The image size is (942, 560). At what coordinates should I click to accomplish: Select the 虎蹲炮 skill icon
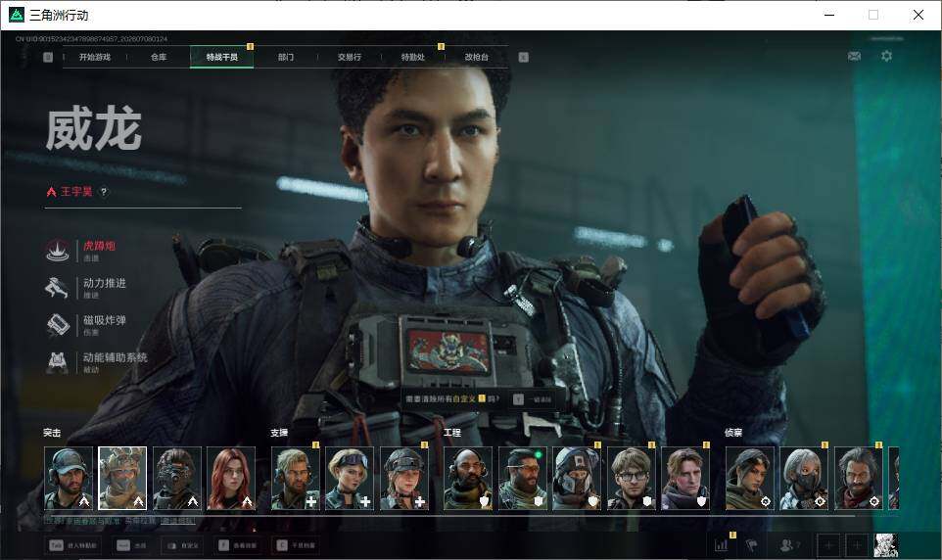pos(58,251)
